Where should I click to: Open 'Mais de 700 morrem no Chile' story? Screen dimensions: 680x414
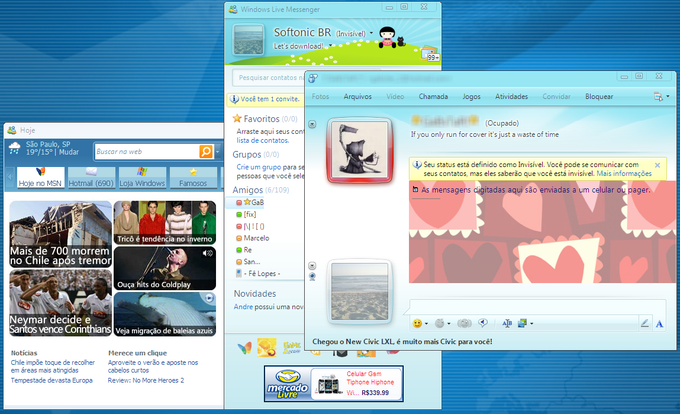[x=60, y=234]
